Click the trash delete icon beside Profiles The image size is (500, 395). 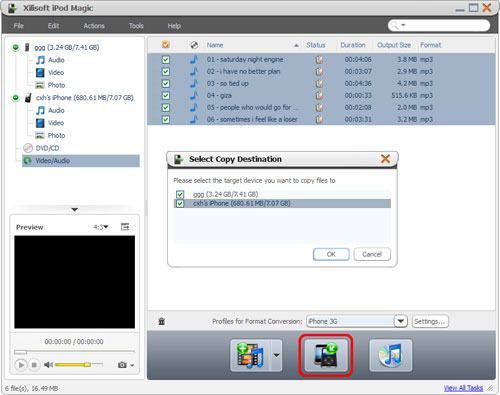click(162, 321)
